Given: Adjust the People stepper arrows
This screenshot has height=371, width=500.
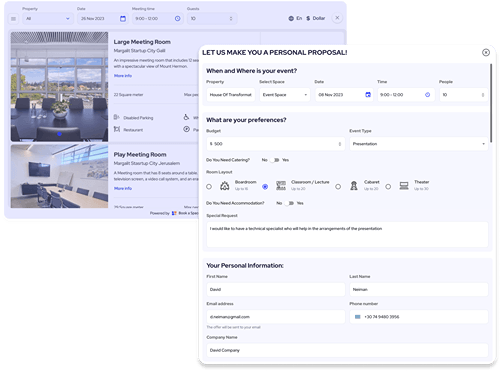Looking at the screenshot, I should (483, 95).
